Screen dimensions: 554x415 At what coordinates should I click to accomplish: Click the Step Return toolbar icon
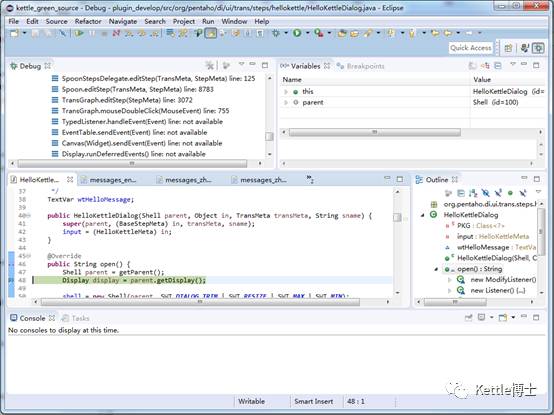(x=154, y=33)
